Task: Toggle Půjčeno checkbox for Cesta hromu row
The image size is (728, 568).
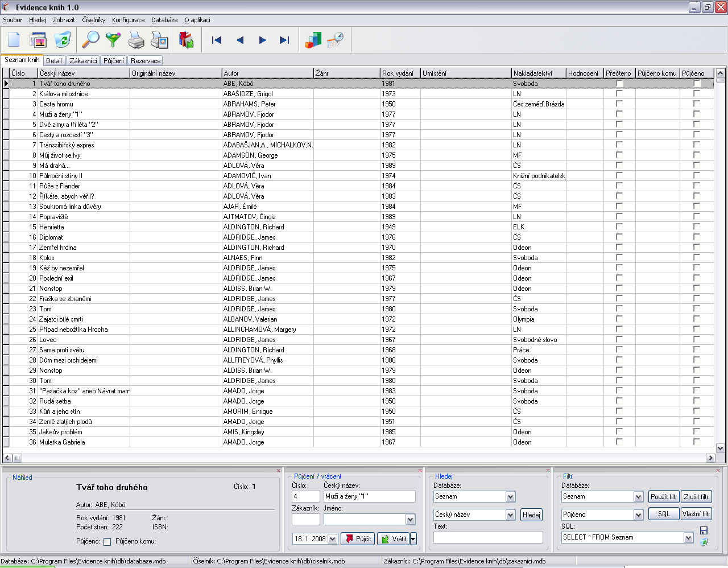Action: point(697,104)
